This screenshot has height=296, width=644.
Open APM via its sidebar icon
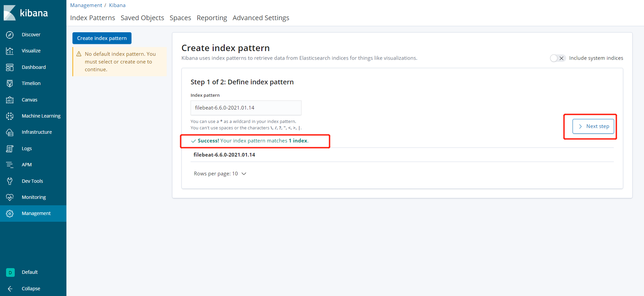click(10, 165)
